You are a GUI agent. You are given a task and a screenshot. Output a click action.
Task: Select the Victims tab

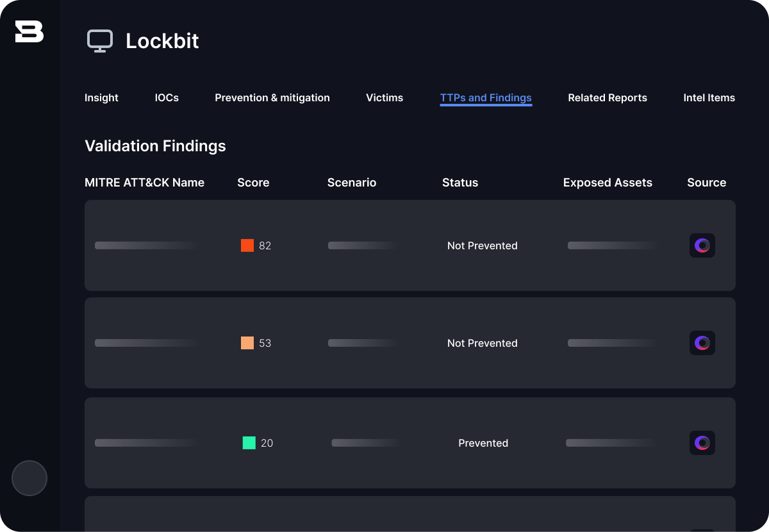(x=384, y=98)
